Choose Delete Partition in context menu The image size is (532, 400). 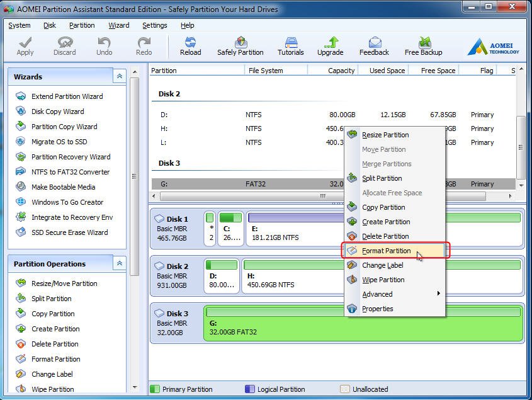coord(395,236)
